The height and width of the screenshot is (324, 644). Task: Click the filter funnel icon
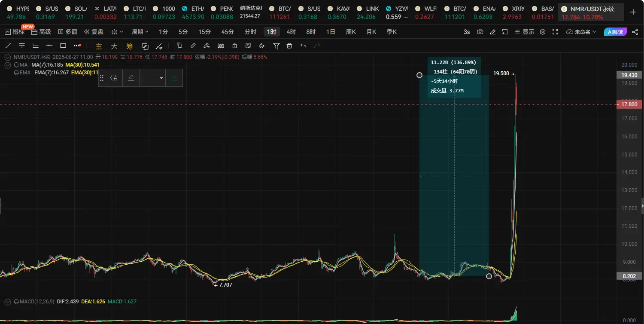[276, 46]
